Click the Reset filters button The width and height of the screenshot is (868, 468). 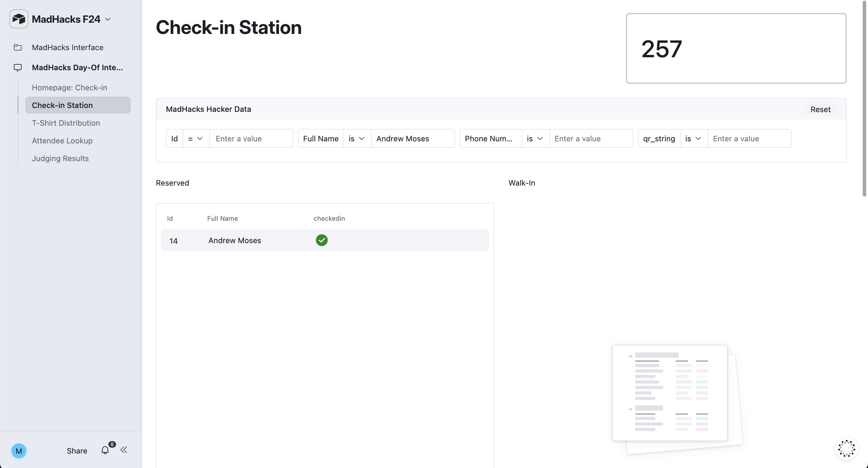[820, 109]
